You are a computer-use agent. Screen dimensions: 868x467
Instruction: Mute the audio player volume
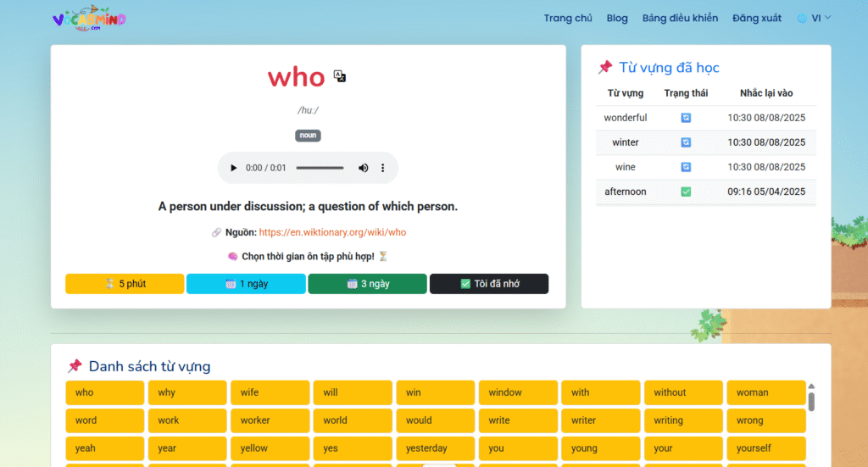click(364, 168)
